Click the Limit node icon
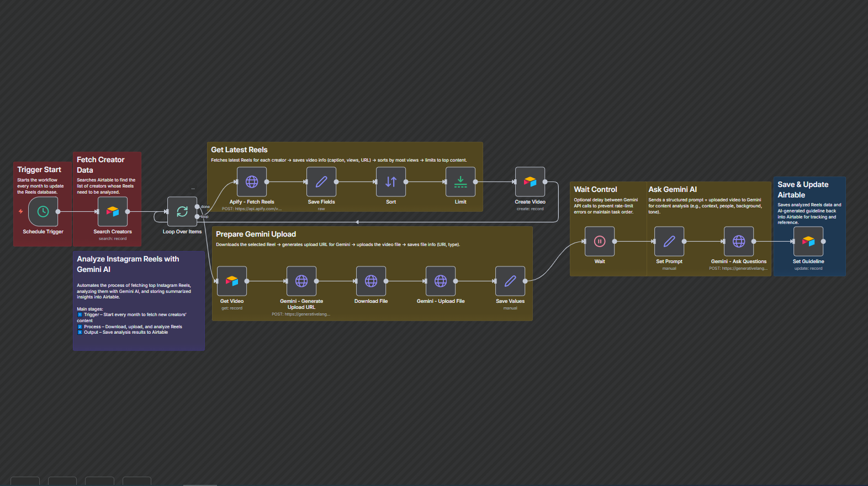Viewport: 868px width, 486px height. pyautogui.click(x=461, y=182)
